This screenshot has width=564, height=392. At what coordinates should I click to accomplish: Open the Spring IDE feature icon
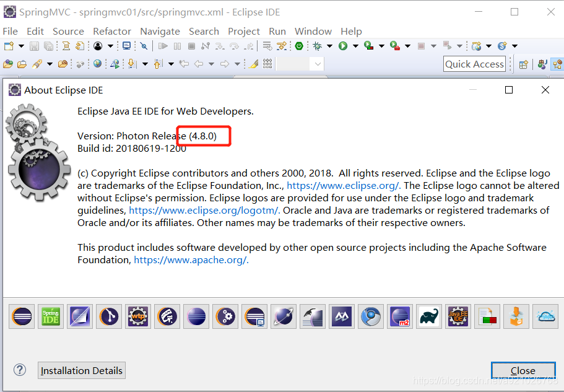[51, 316]
